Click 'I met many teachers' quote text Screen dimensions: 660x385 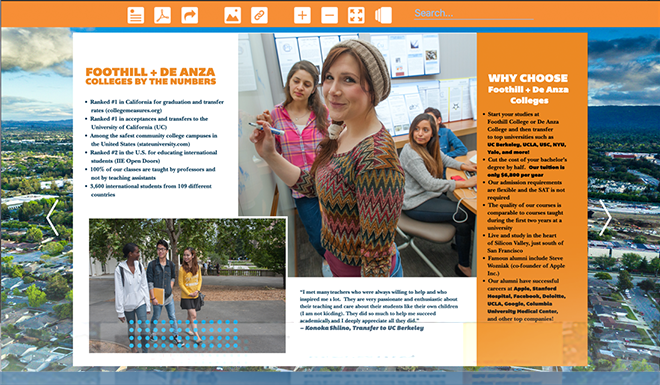(x=378, y=306)
